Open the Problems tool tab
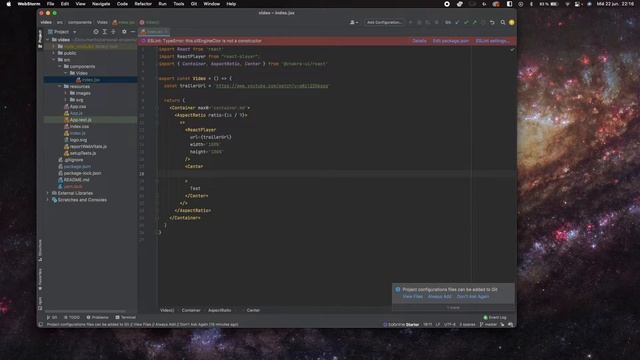The height and width of the screenshot is (360, 640). tap(98, 317)
